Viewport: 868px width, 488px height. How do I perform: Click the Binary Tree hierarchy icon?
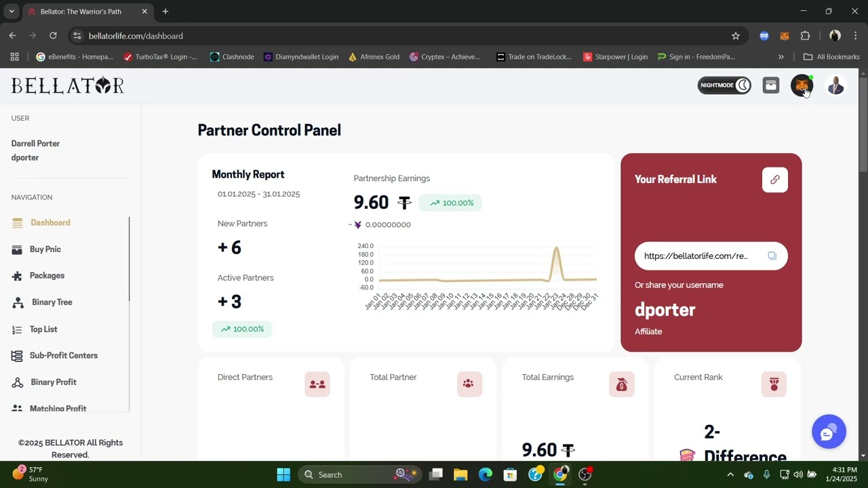click(x=18, y=303)
